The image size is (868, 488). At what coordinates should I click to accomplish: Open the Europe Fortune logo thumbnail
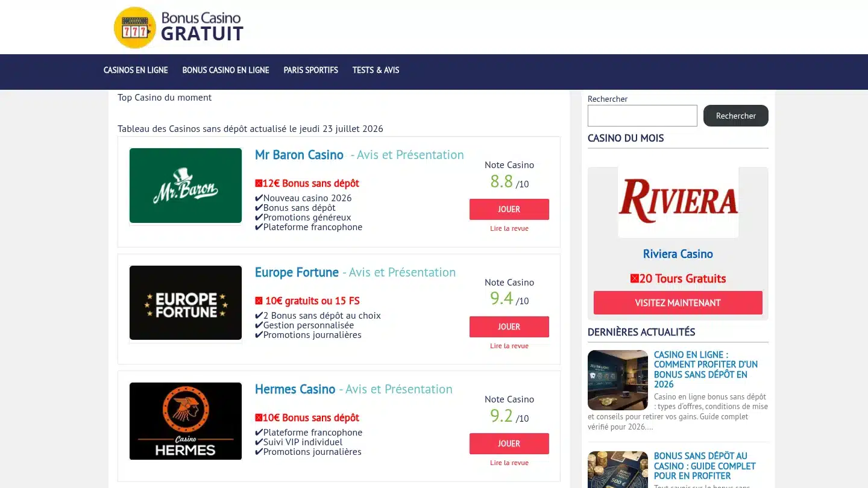[186, 302]
